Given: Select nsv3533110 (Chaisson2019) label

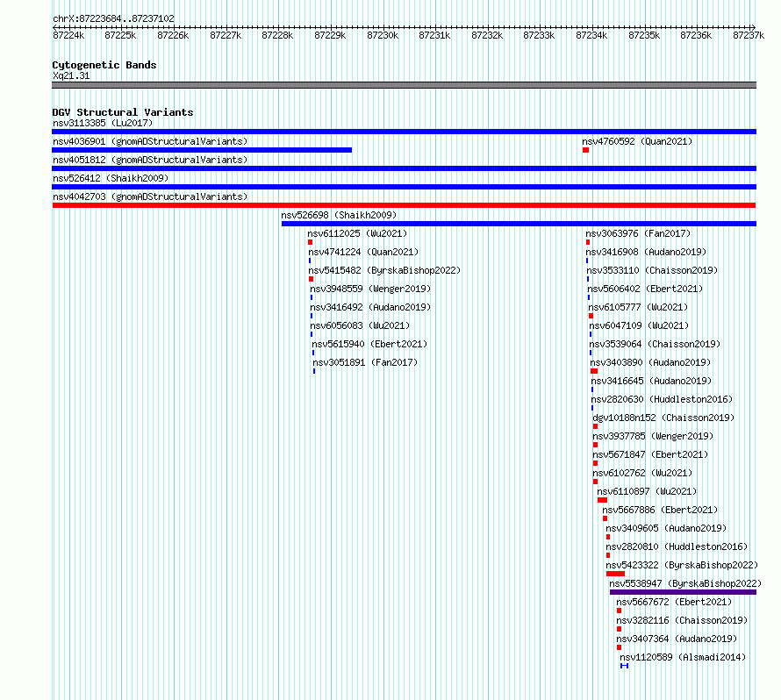Looking at the screenshot, I should pos(652,270).
